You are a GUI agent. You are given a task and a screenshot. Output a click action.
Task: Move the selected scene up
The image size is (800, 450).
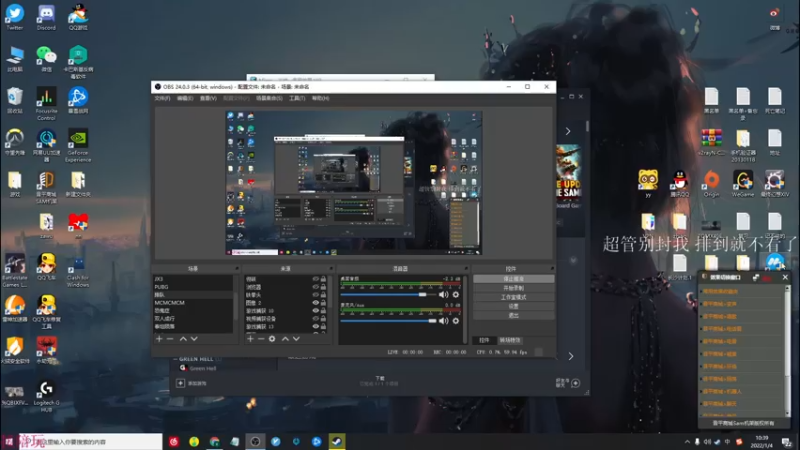click(183, 339)
